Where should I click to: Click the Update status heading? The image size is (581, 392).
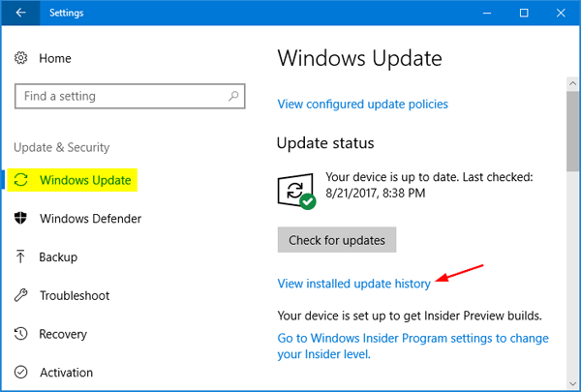(x=325, y=143)
